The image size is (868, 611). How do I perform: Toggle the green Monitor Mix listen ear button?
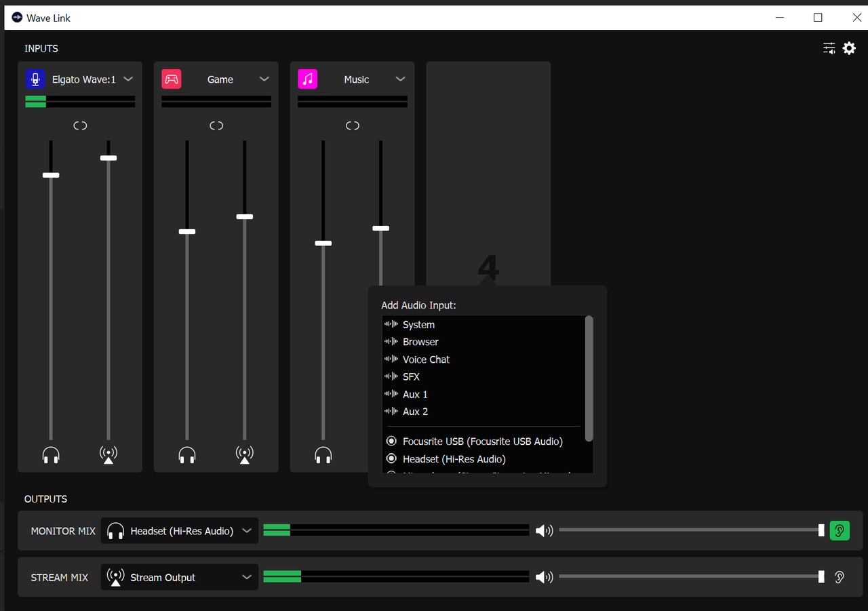[x=840, y=530]
